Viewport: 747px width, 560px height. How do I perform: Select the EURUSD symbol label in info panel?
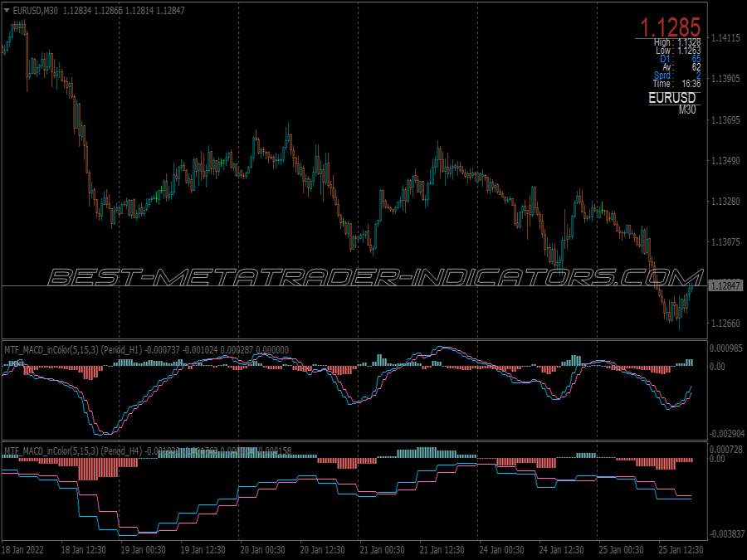coord(671,98)
